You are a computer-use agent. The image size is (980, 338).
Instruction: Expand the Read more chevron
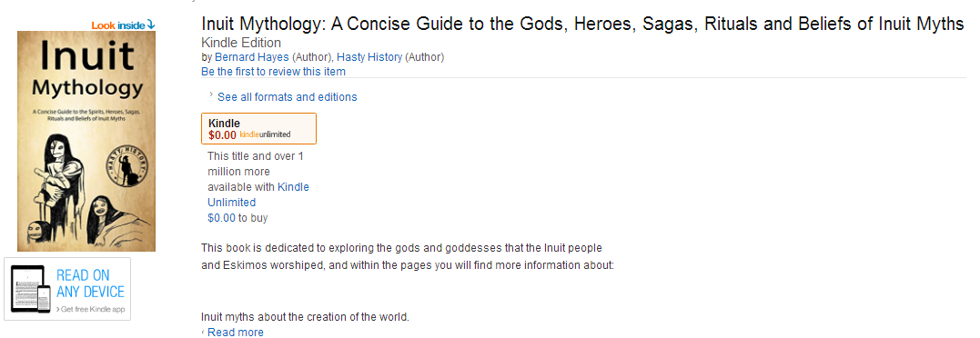203,333
